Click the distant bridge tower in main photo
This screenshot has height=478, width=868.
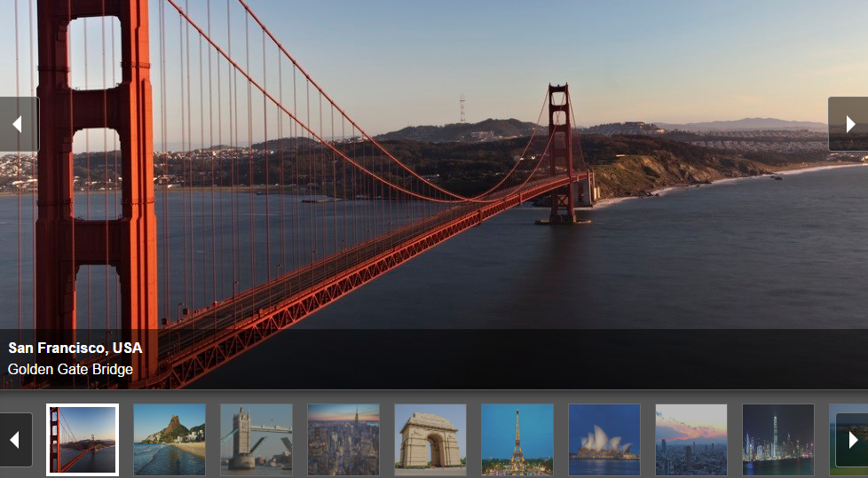(561, 153)
